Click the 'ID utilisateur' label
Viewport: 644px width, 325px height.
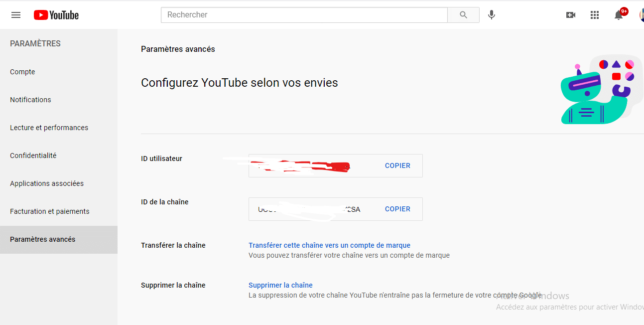[x=161, y=159]
